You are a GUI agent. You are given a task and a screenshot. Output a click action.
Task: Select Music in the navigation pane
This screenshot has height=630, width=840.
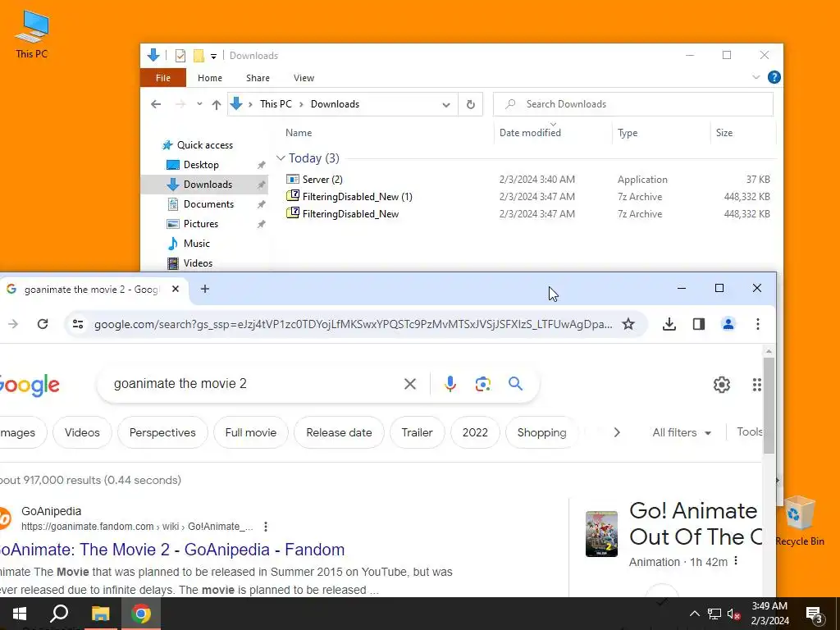click(197, 243)
